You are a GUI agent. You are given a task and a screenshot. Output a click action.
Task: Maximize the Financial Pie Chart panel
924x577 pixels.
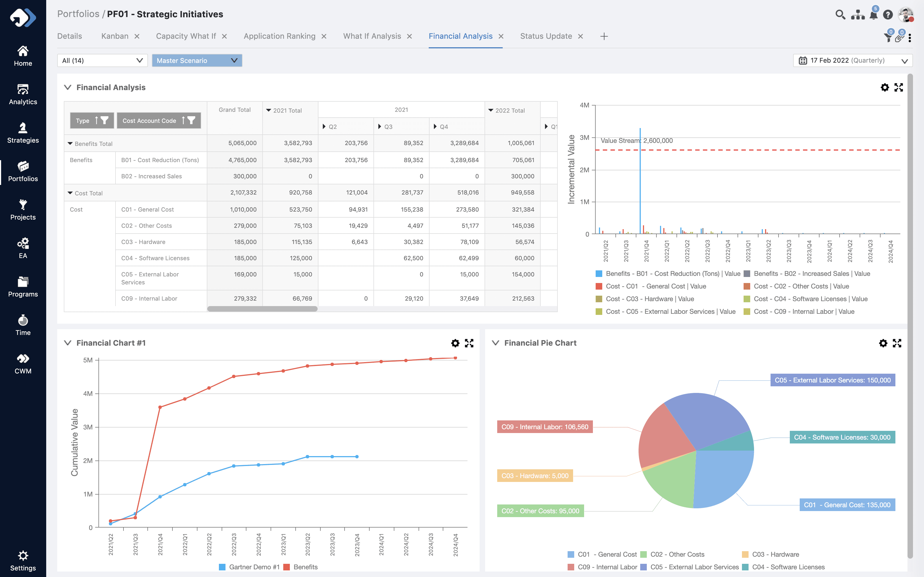897,343
